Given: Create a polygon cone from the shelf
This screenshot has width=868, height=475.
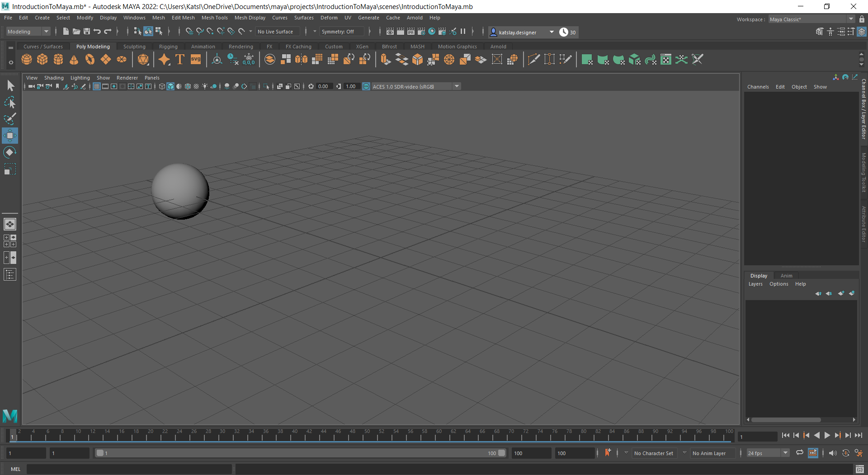Looking at the screenshot, I should (x=74, y=59).
